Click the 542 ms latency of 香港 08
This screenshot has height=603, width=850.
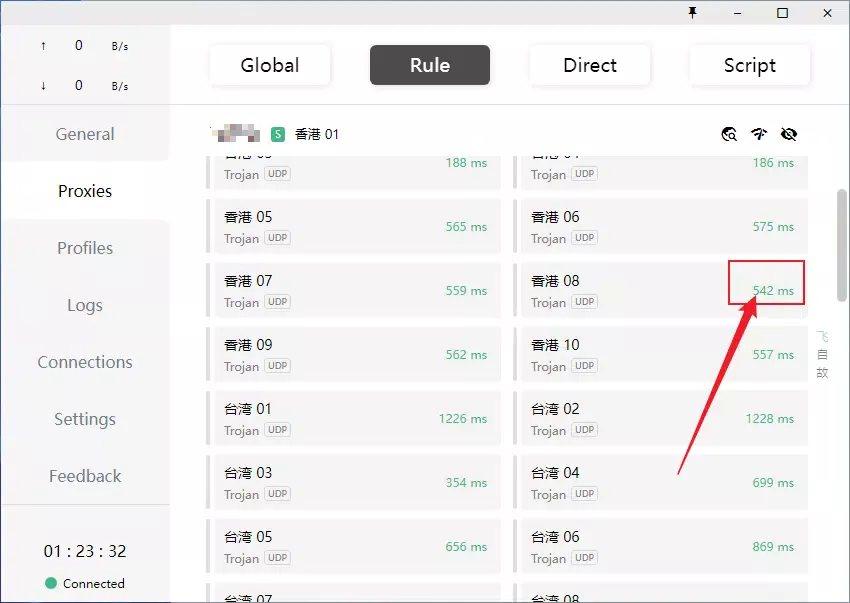(x=773, y=291)
